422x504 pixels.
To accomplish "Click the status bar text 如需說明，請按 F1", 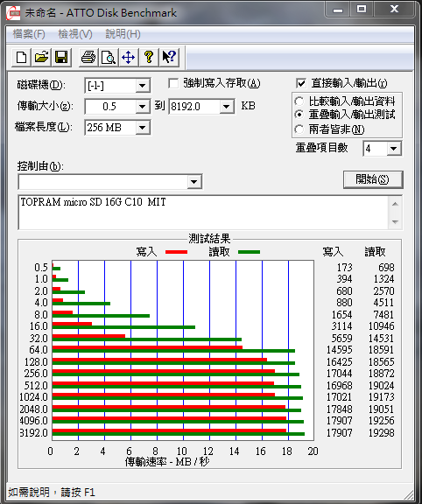I will 52,493.
